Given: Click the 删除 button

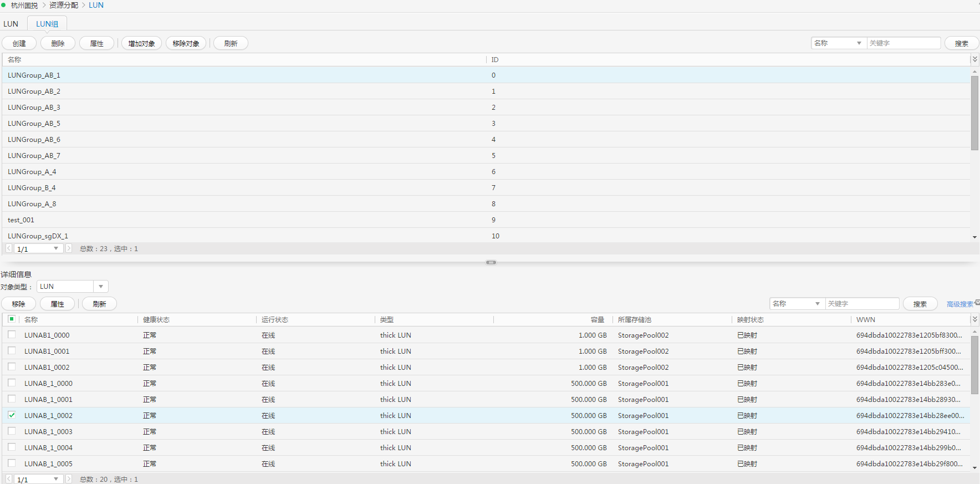Looking at the screenshot, I should pyautogui.click(x=58, y=43).
